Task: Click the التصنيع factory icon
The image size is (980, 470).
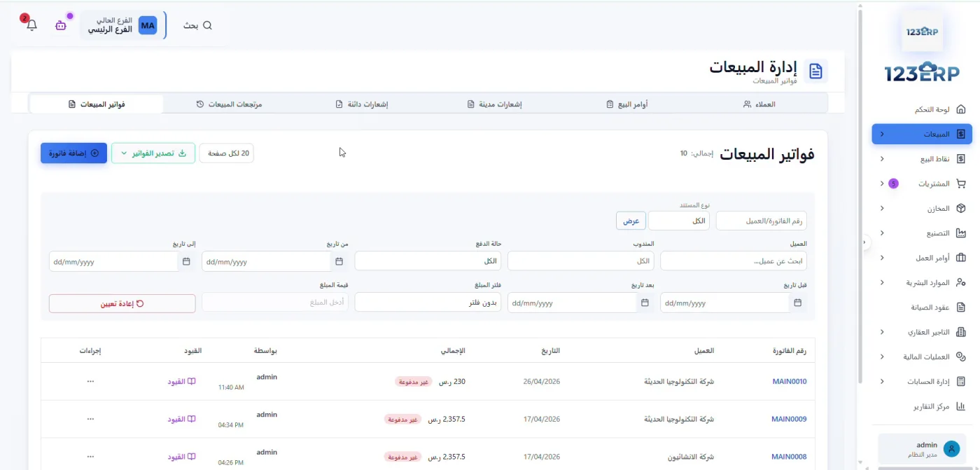Action: coord(961,233)
